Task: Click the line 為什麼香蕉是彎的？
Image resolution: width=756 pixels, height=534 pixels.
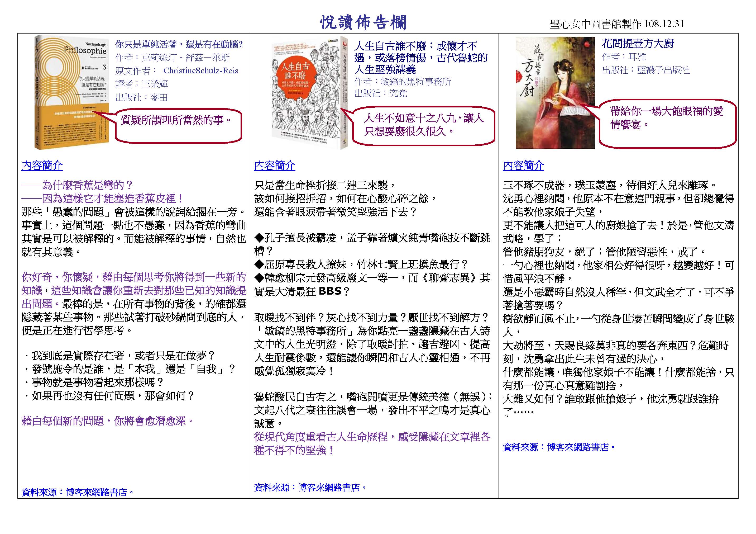Action: click(x=77, y=185)
